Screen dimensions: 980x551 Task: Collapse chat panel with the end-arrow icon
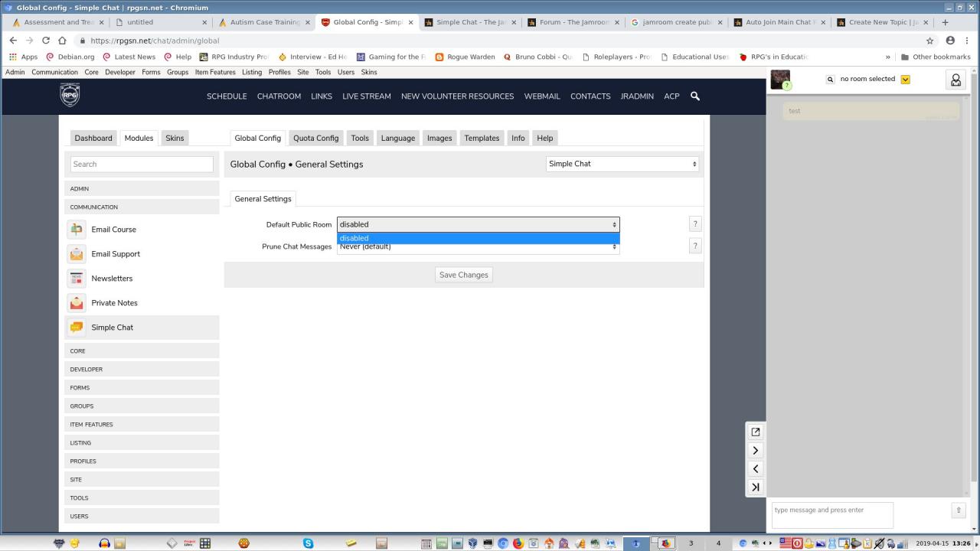(756, 487)
